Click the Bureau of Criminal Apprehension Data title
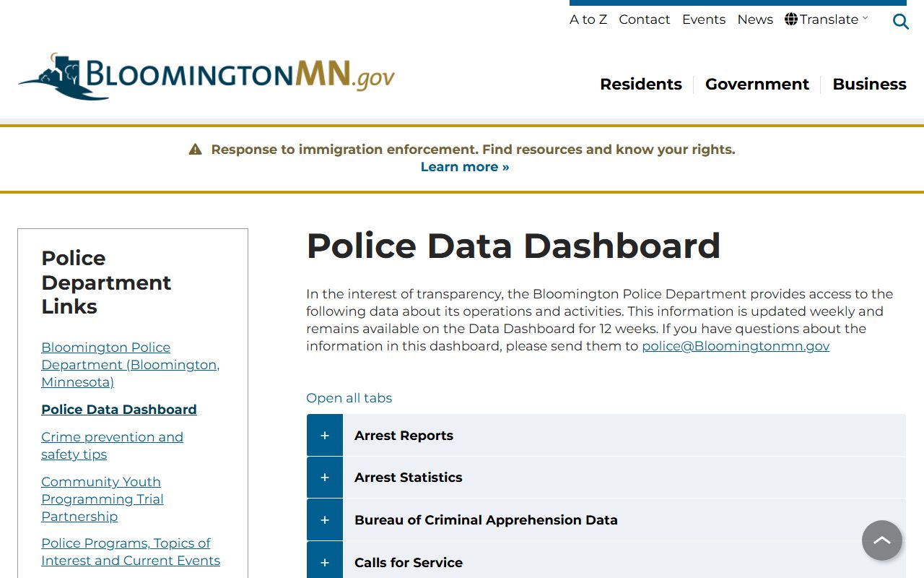The height and width of the screenshot is (578, 924). click(486, 520)
